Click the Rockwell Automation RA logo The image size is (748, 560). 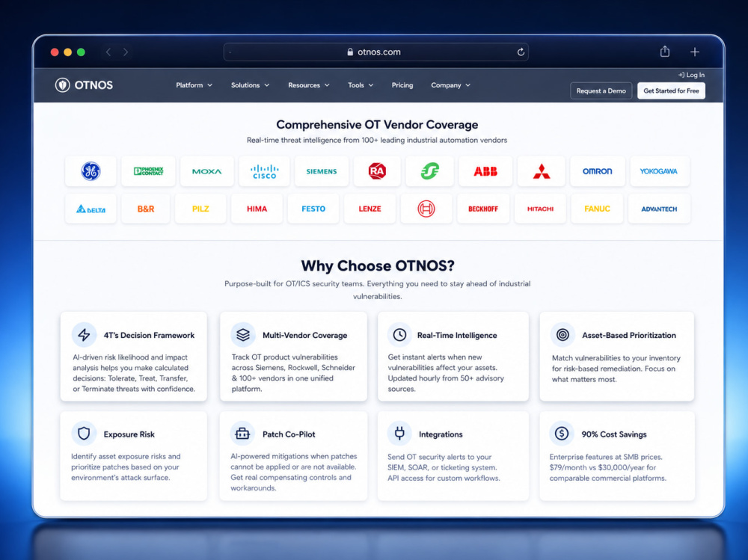[377, 170]
